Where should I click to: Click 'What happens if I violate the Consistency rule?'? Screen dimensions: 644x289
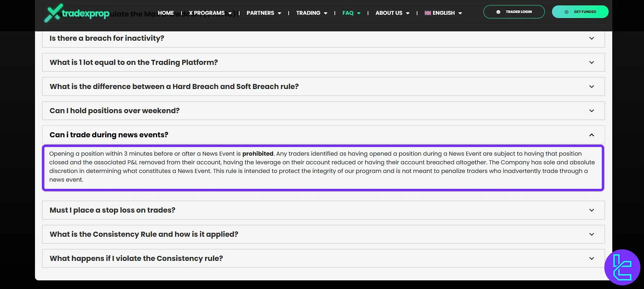136,258
